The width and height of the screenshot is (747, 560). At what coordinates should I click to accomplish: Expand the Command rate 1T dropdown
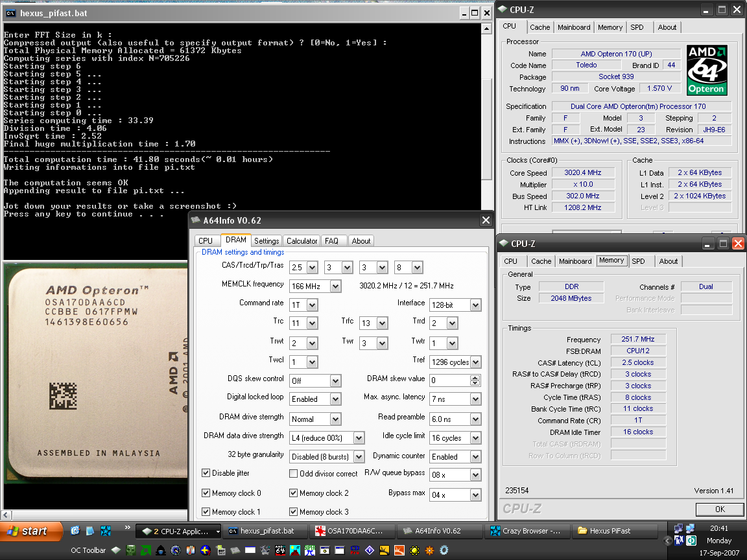[313, 305]
